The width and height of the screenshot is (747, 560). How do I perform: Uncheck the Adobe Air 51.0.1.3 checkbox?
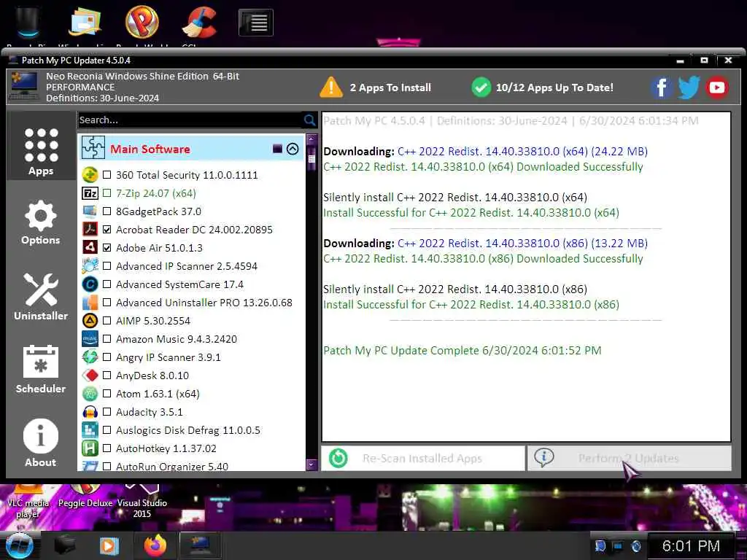coord(107,248)
